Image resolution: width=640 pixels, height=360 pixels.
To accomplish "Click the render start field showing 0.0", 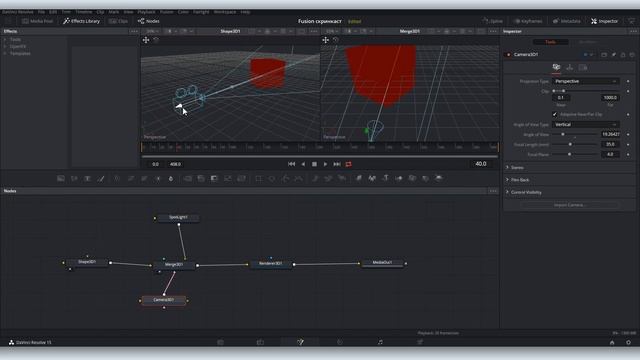I will tap(156, 164).
